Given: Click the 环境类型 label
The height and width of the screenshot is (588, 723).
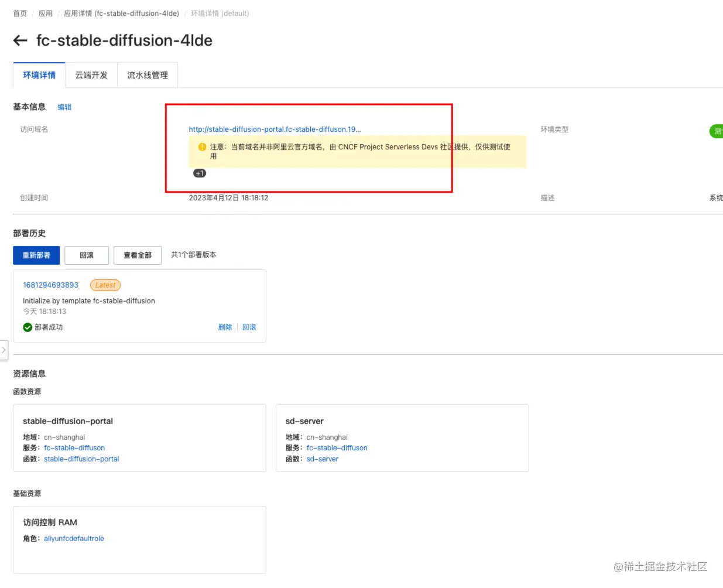Looking at the screenshot, I should (554, 129).
